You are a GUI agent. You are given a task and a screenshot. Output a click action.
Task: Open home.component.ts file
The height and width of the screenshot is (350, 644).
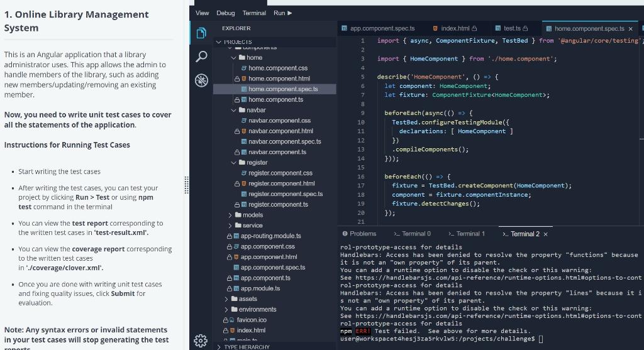(275, 100)
